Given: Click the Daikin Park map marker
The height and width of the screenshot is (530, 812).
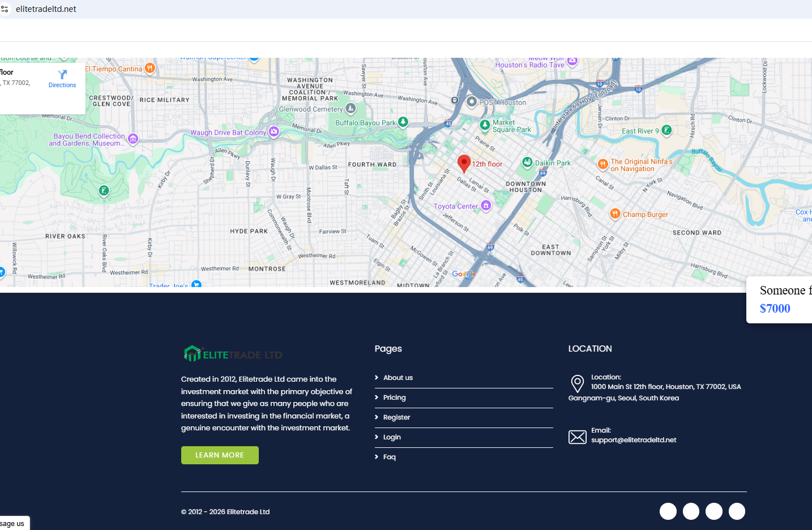Looking at the screenshot, I should tap(527, 163).
